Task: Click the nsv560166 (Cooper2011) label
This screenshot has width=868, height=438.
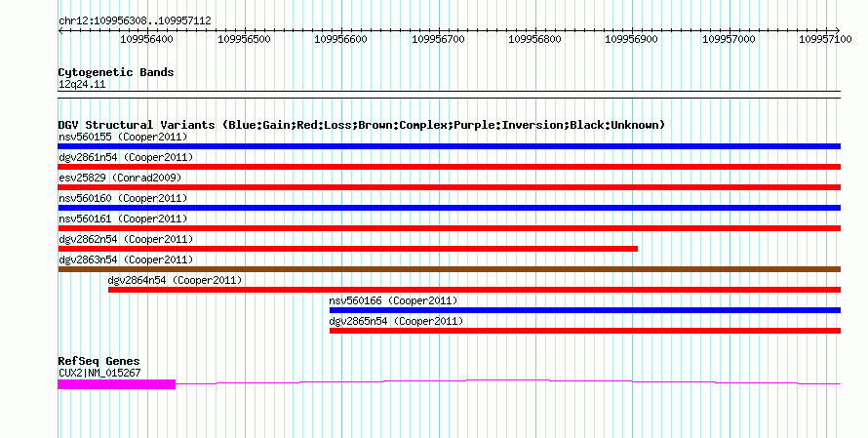Action: (x=394, y=300)
